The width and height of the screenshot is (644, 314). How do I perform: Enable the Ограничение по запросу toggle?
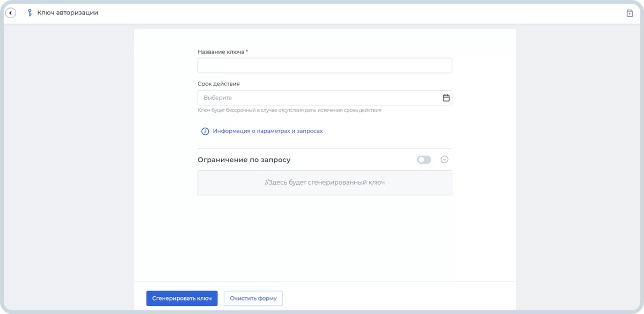(423, 159)
